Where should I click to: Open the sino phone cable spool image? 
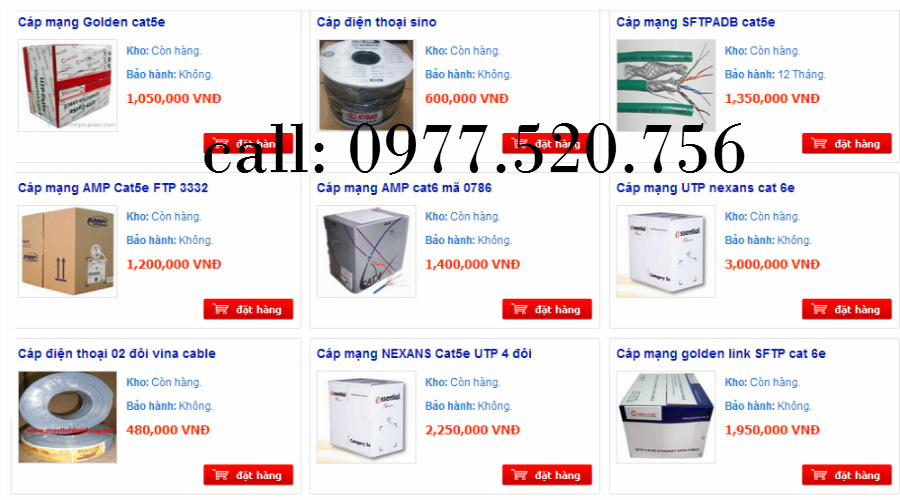[366, 86]
